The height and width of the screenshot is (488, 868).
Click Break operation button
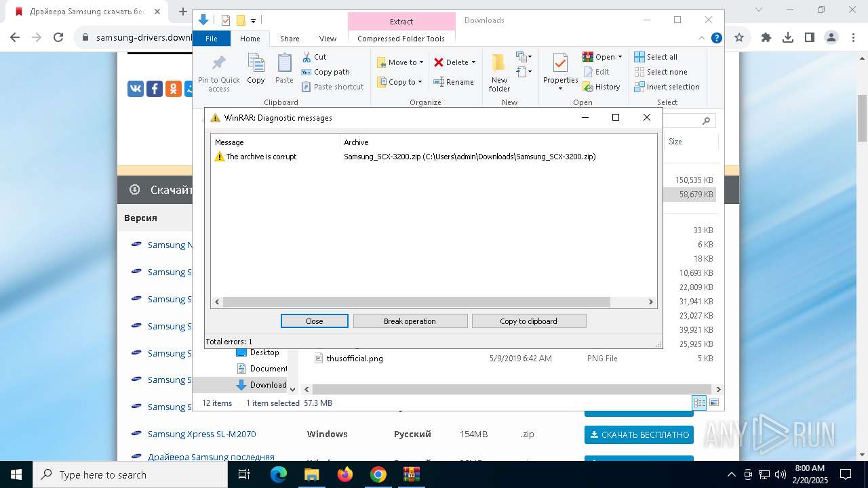[410, 321]
